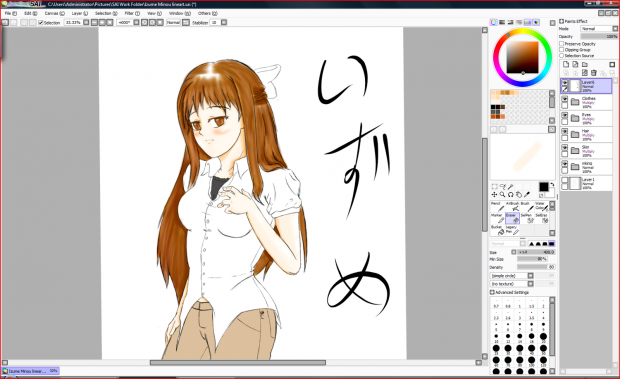Screen dimensions: 620x379
Task: Open the Layer menu
Action: [x=79, y=13]
